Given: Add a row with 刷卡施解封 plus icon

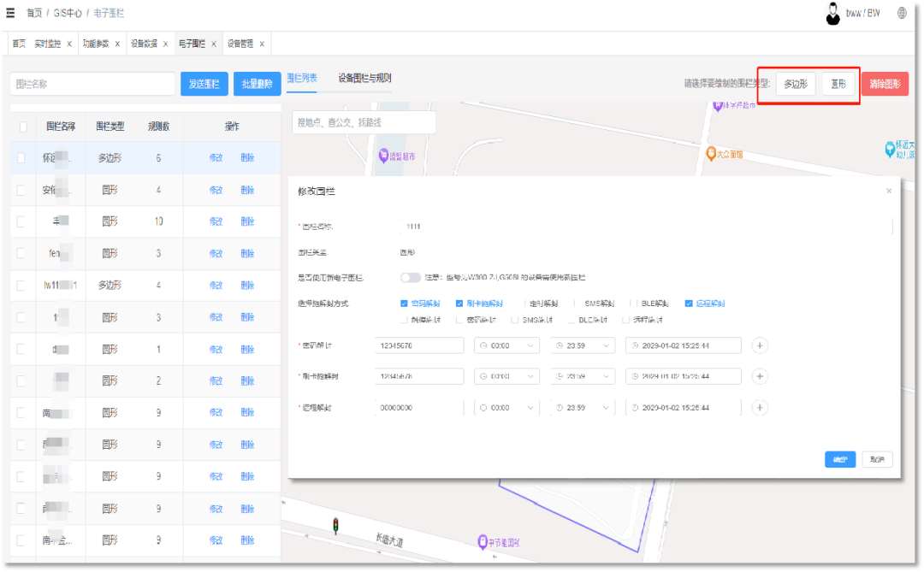Looking at the screenshot, I should pos(760,376).
